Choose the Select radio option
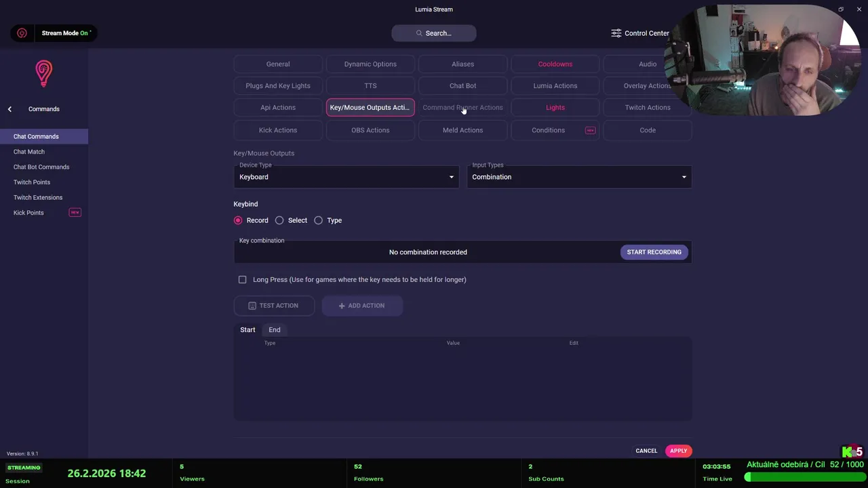Screen dimensions: 868x488 click(x=279, y=220)
